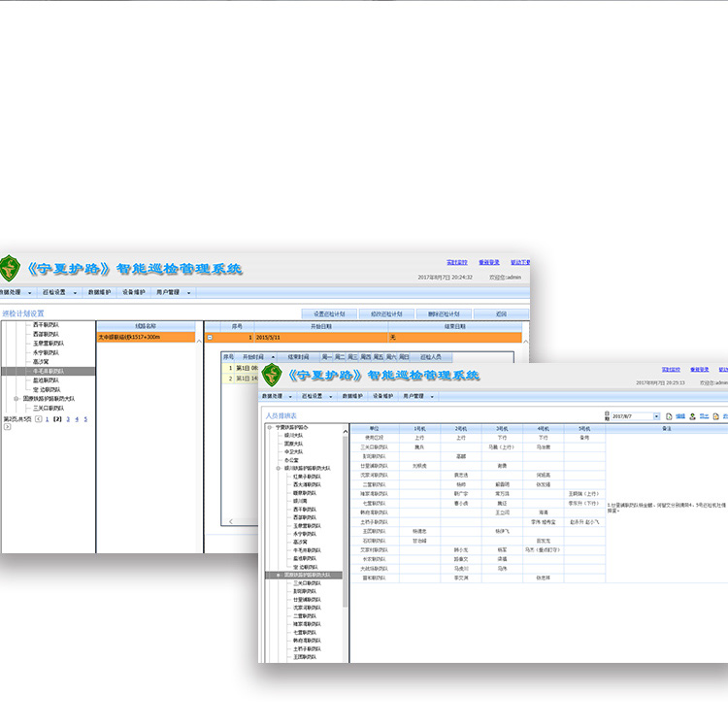Image resolution: width=728 pixels, height=727 pixels.
Task: Open 数据处理 dropdown arrow in front window
Action: 290,397
